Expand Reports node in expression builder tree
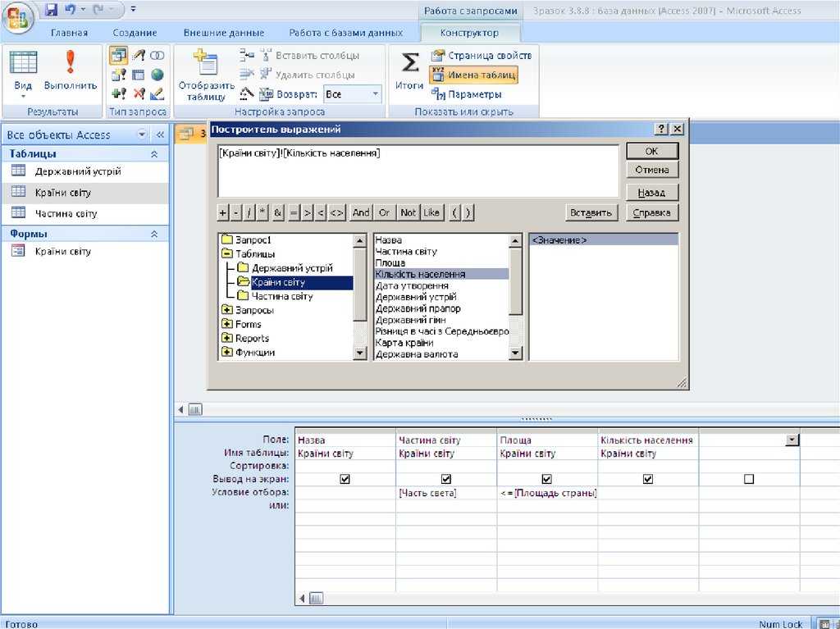The image size is (840, 629). tap(227, 338)
